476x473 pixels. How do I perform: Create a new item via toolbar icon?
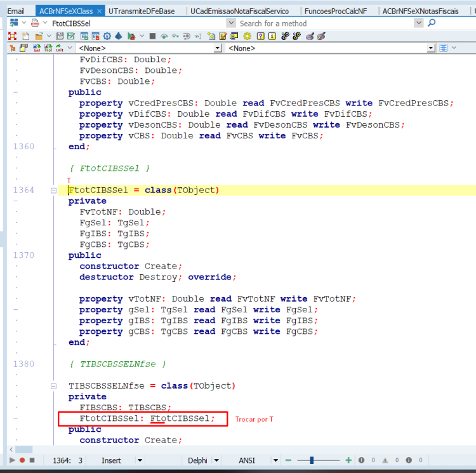pyautogui.click(x=26, y=36)
